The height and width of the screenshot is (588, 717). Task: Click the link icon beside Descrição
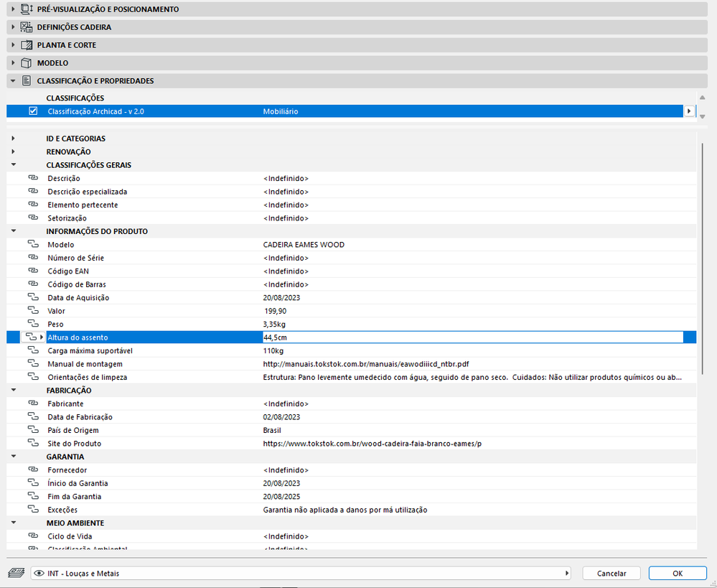coord(33,178)
